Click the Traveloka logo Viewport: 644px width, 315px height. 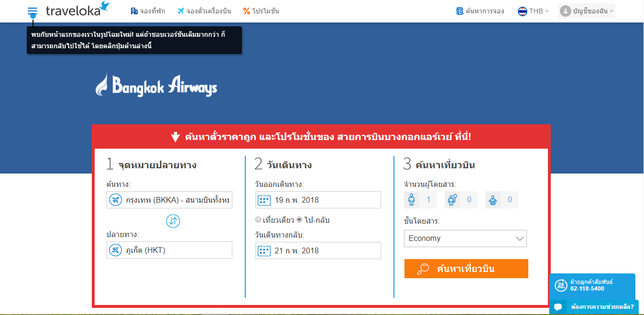(x=78, y=10)
